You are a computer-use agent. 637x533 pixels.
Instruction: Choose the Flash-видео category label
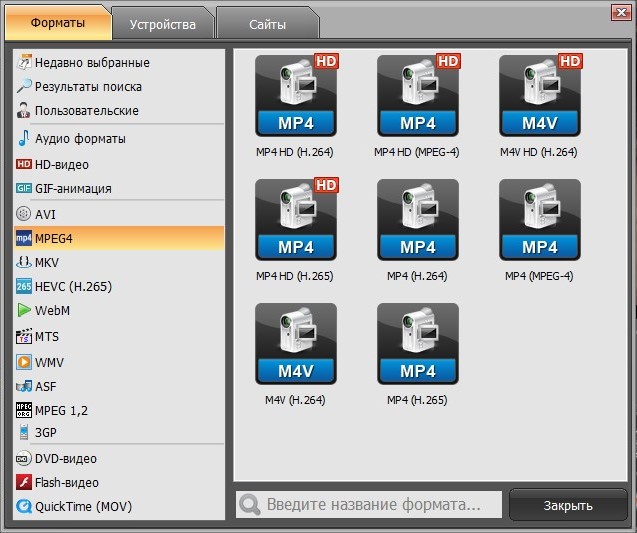click(x=67, y=483)
